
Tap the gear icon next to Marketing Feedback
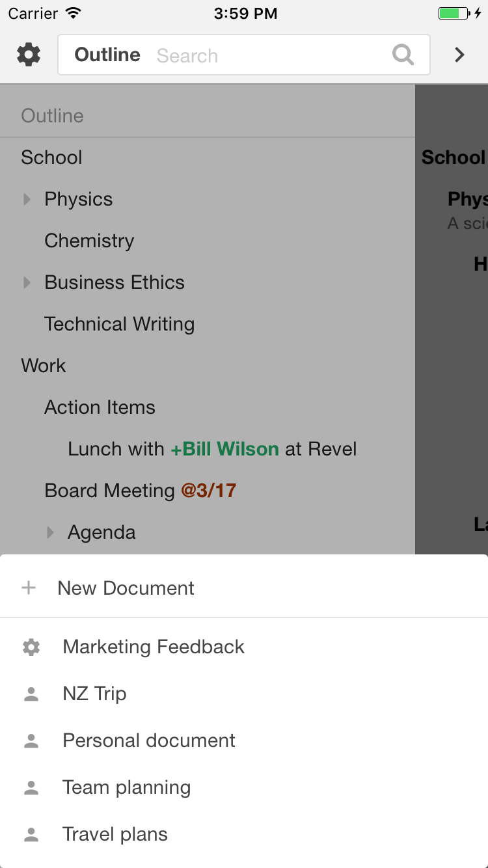31,647
